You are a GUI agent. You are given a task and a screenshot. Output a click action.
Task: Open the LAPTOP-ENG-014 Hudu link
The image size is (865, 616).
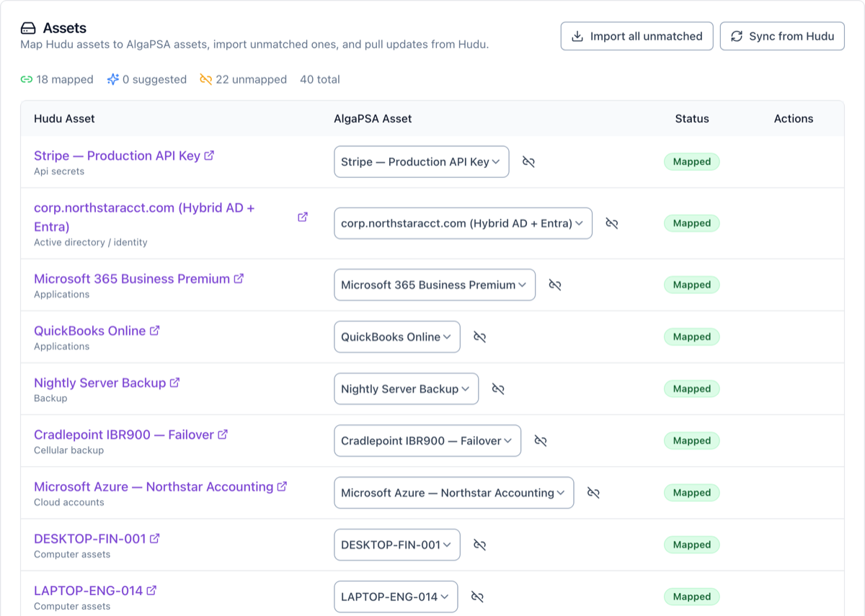coord(88,590)
